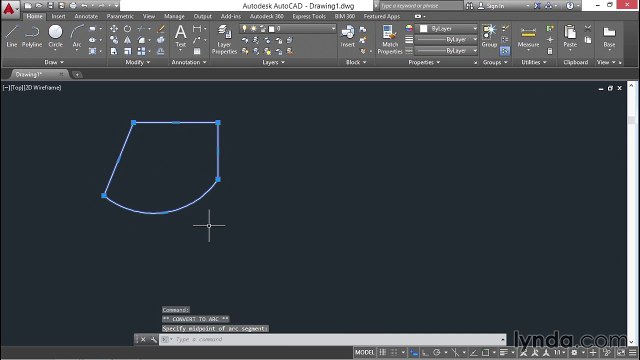Click the Undo arrow in quick access toolbar
The image size is (640, 360).
pyautogui.click(x=84, y=6)
